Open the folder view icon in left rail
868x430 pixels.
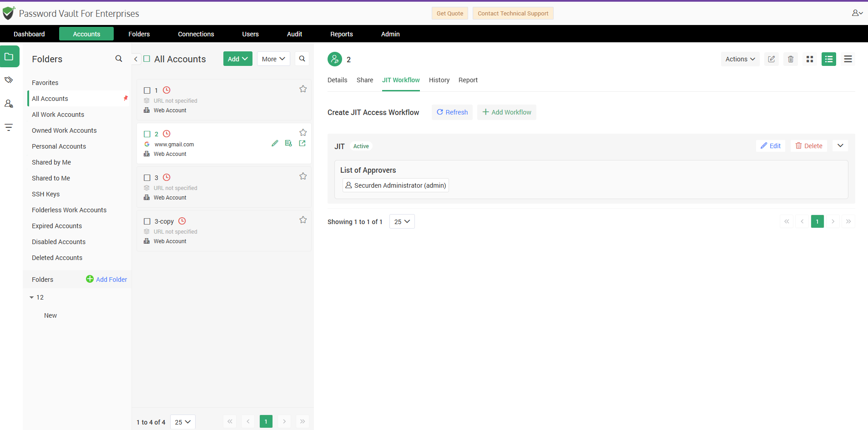9,56
